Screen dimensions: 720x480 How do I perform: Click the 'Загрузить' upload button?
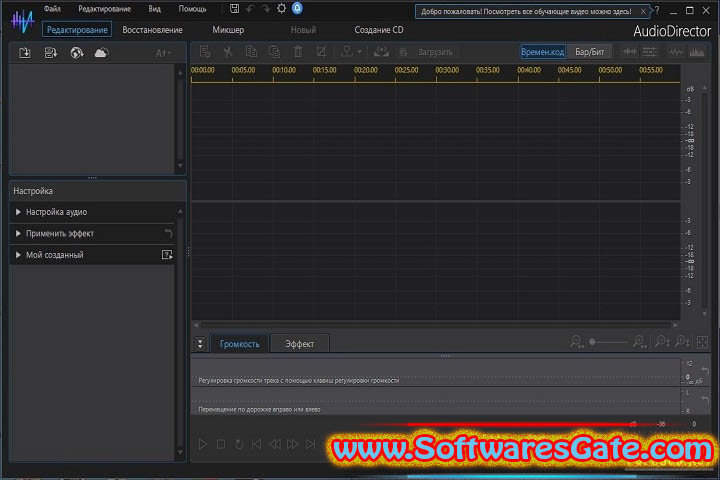click(x=434, y=52)
